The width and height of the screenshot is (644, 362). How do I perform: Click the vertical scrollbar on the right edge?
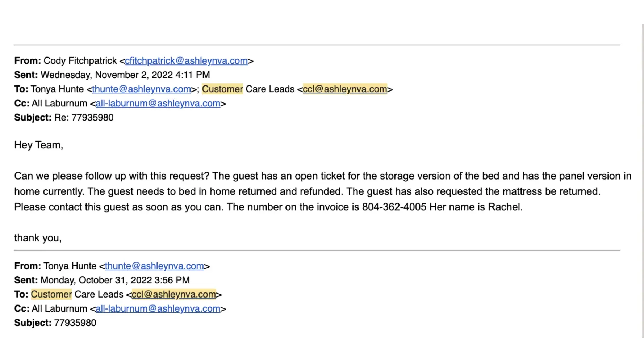pos(642,181)
